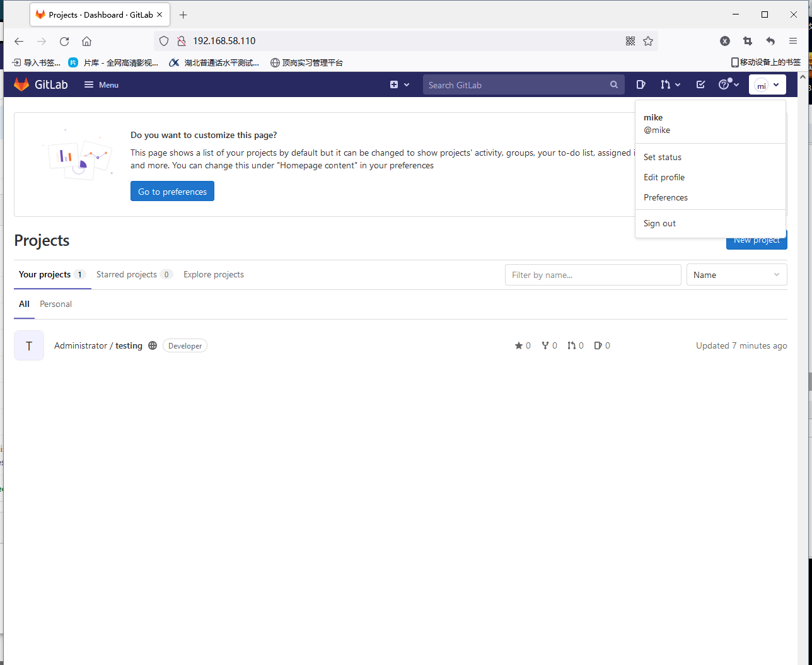Click the forks count icon
812x665 pixels.
[545, 345]
